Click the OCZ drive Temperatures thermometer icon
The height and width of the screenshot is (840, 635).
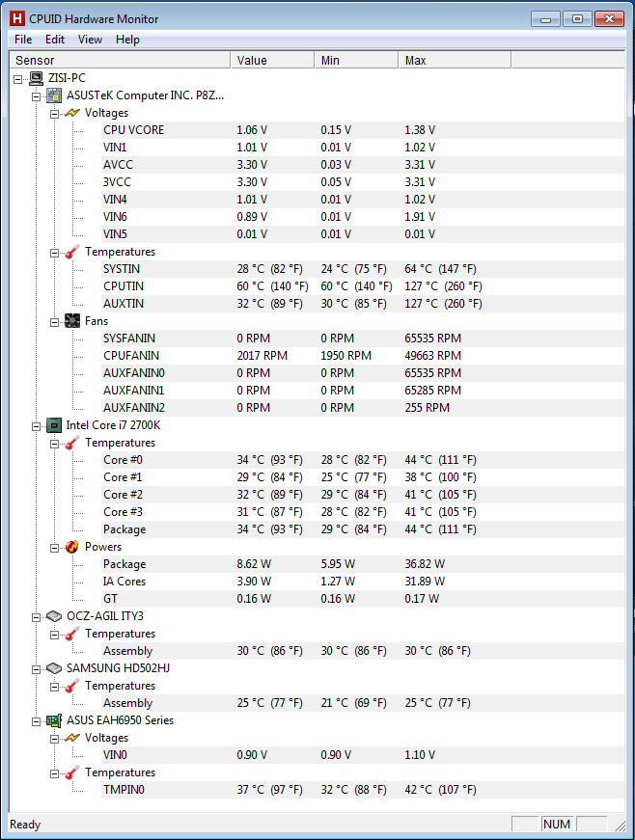click(72, 634)
